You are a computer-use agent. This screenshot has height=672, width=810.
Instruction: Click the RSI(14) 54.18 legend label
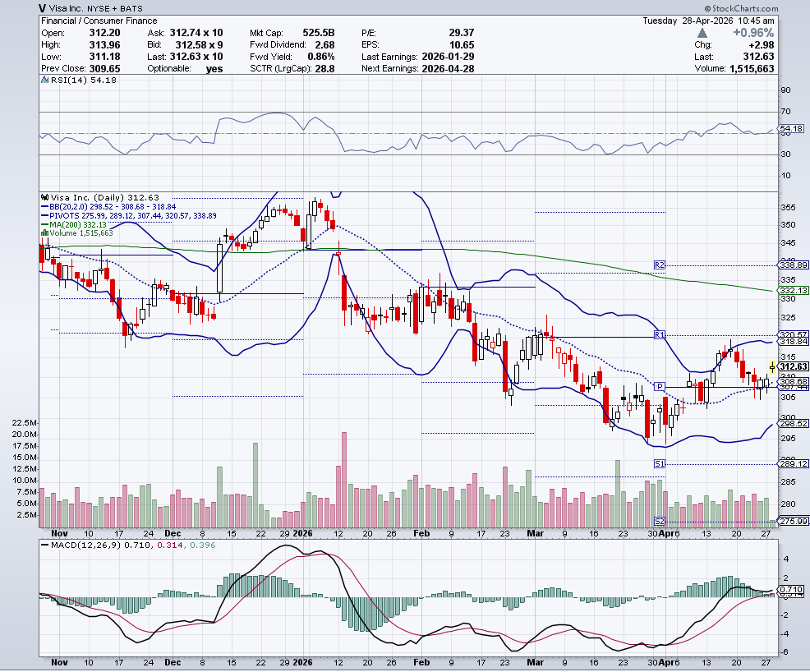click(x=83, y=80)
